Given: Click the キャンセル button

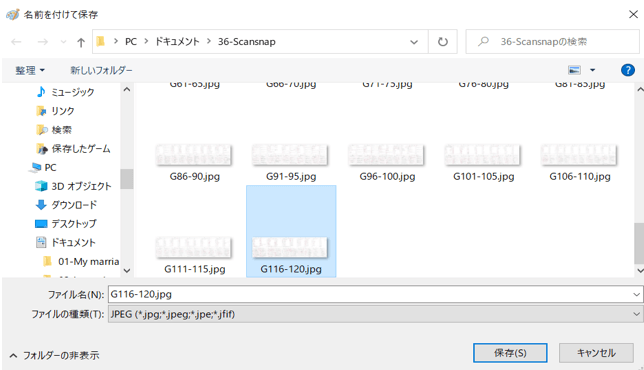Looking at the screenshot, I should point(596,353).
